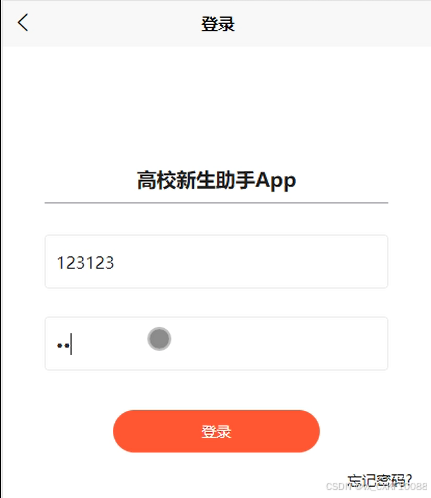Return to previous page via header chevron
The height and width of the screenshot is (498, 431).
coord(23,23)
